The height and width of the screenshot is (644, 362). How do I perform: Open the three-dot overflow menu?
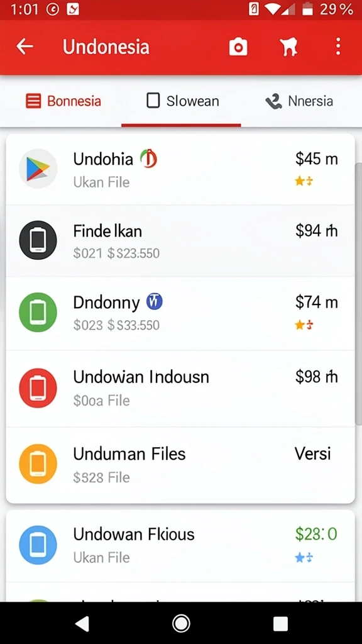[x=337, y=47]
